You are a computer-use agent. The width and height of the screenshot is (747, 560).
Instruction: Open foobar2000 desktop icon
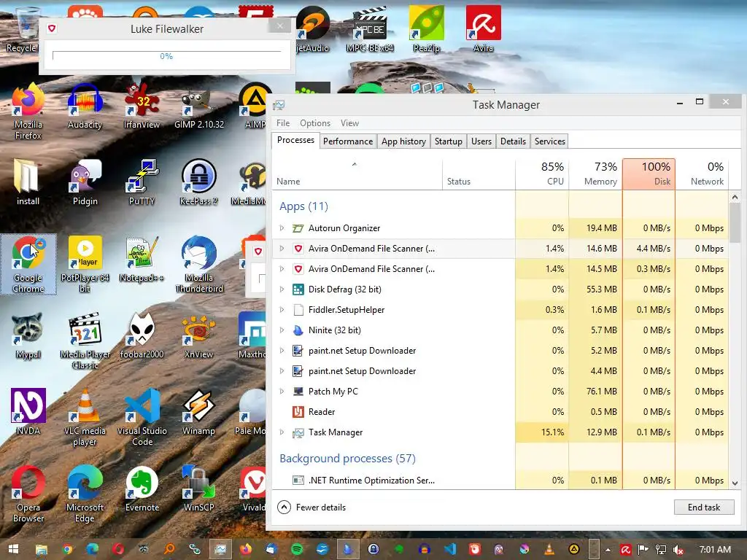(142, 336)
